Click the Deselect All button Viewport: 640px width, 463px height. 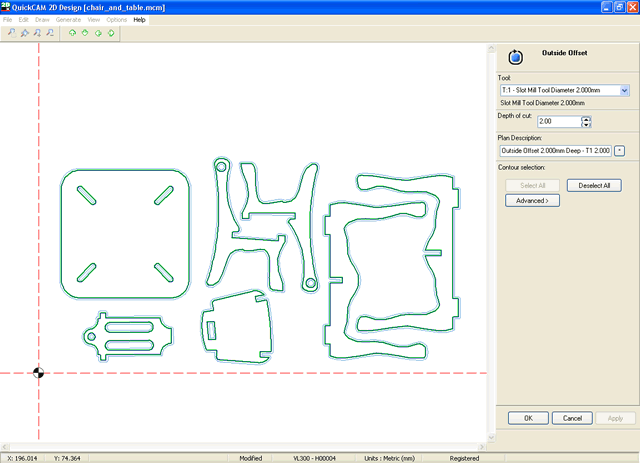[594, 185]
